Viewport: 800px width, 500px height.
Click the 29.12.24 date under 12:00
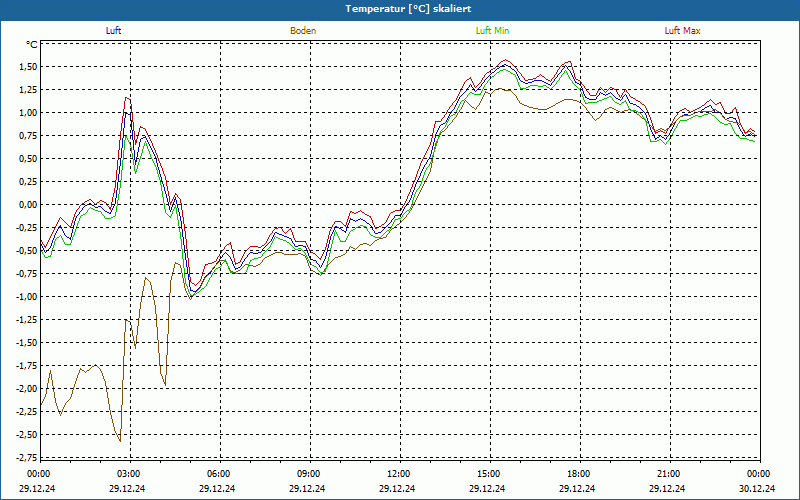397,488
